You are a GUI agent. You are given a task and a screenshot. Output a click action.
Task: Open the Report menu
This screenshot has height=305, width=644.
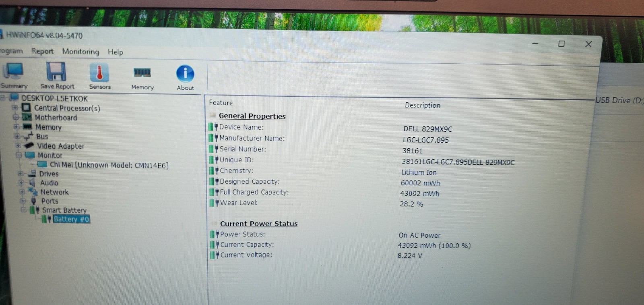tap(42, 51)
